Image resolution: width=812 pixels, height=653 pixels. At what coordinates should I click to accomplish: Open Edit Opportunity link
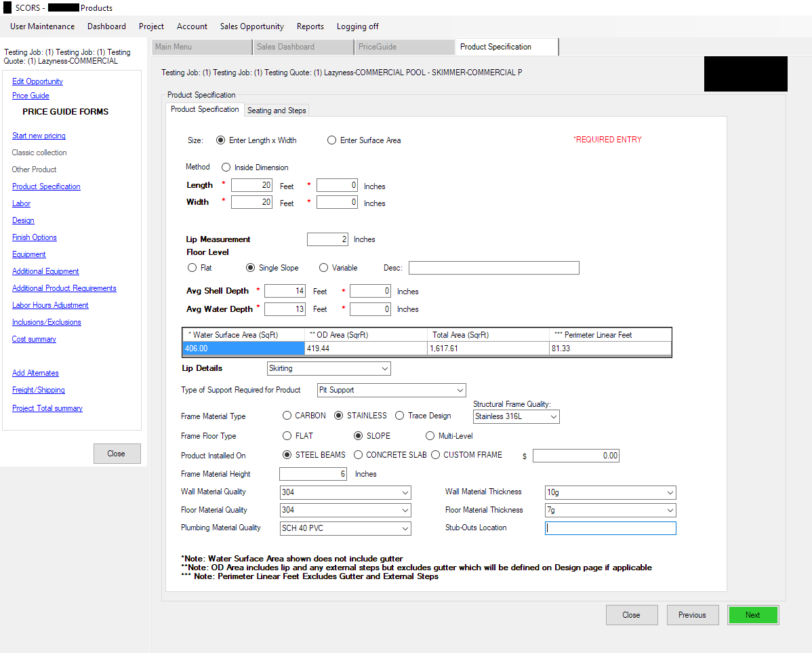pos(38,81)
